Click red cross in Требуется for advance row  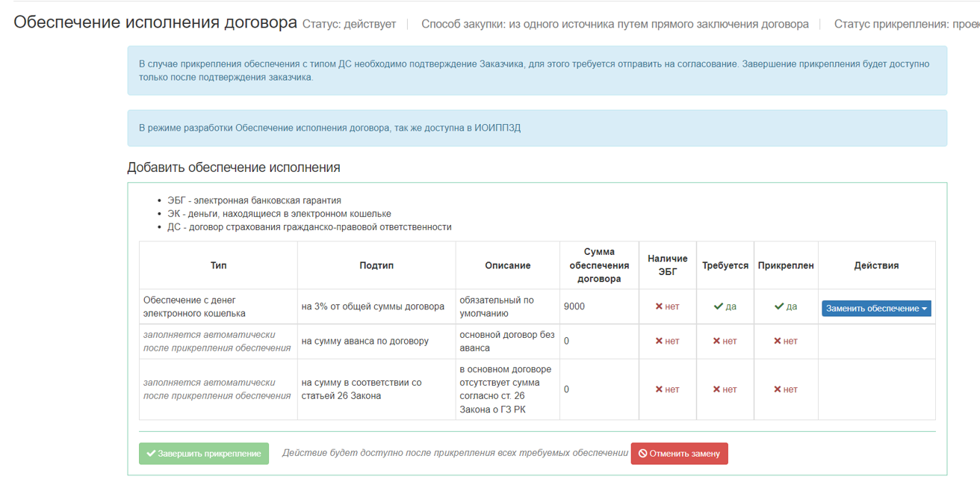tap(716, 341)
